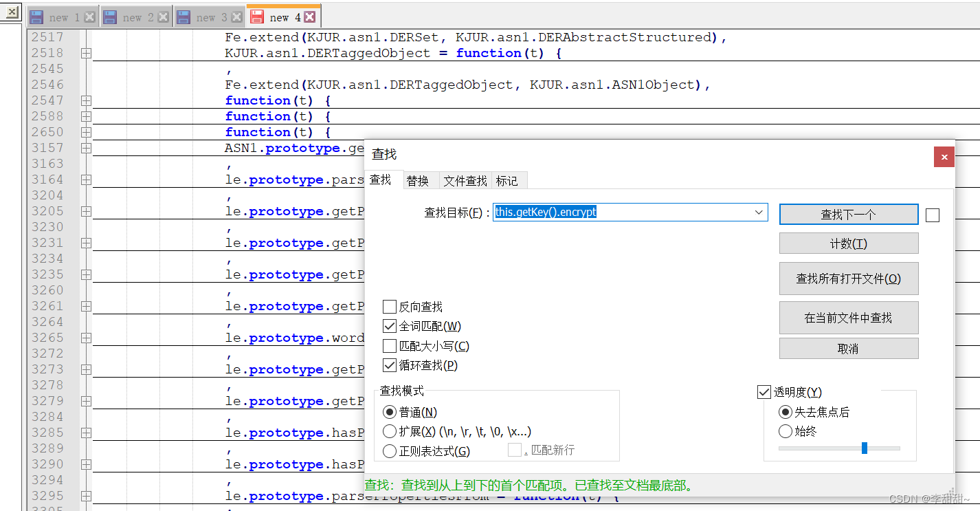Expand the fold marker at line 3231
The image size is (980, 511).
(86, 243)
